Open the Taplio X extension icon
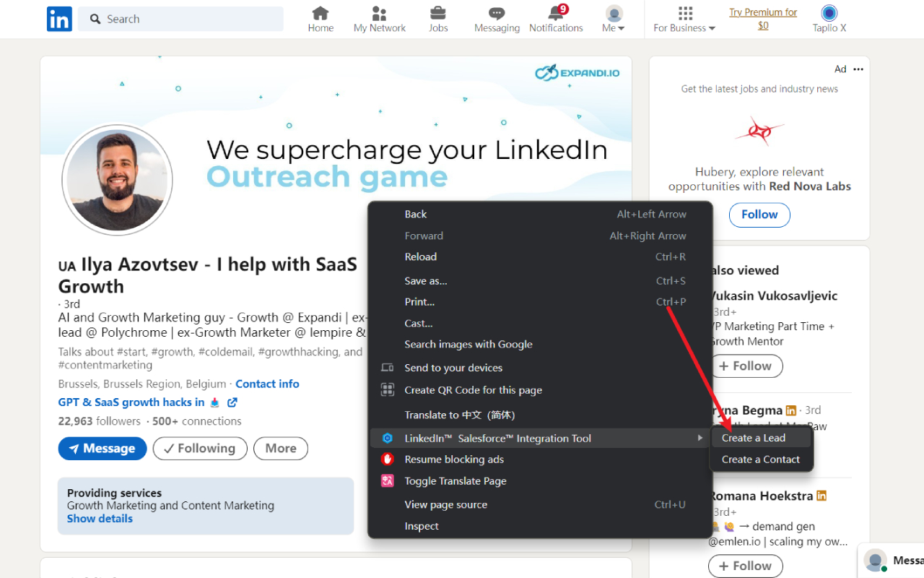Screen dimensions: 924x578 click(x=828, y=14)
